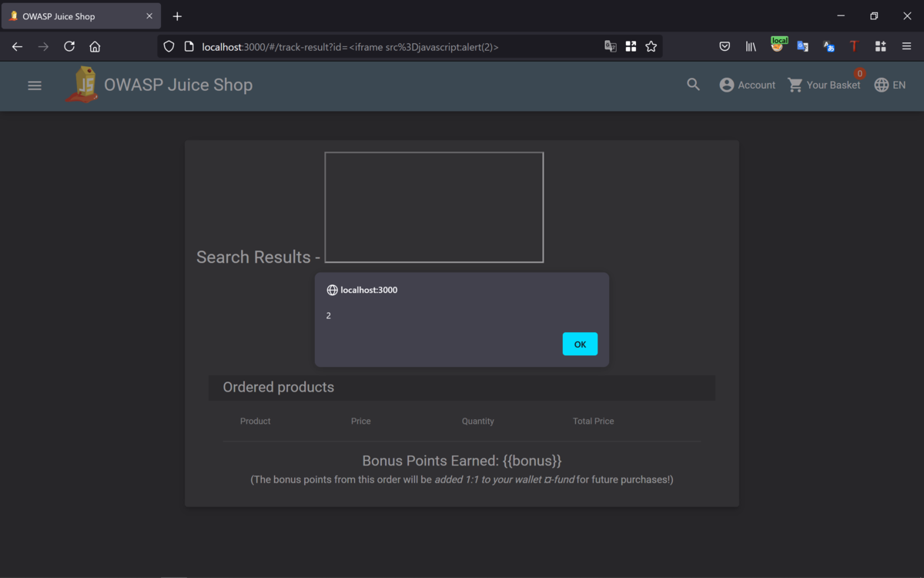Click the Google Translate extension icon

click(802, 46)
